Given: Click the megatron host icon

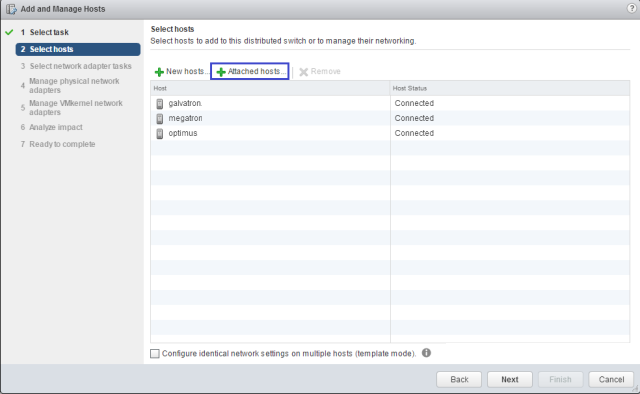Looking at the screenshot, I should click(x=160, y=118).
